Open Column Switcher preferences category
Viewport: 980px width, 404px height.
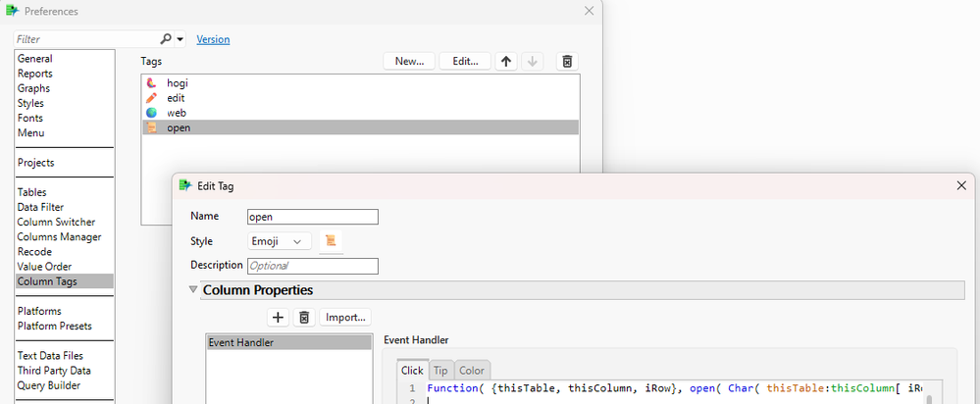(x=56, y=222)
